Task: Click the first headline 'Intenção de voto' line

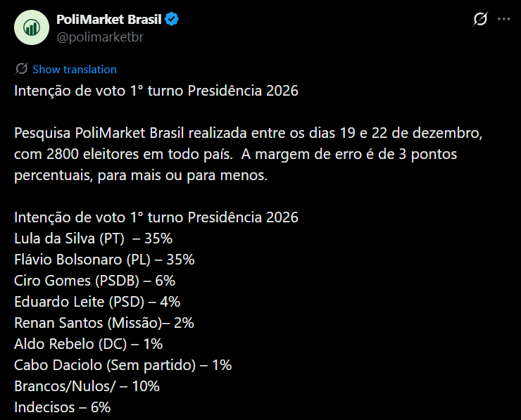Action: pyautogui.click(x=156, y=91)
